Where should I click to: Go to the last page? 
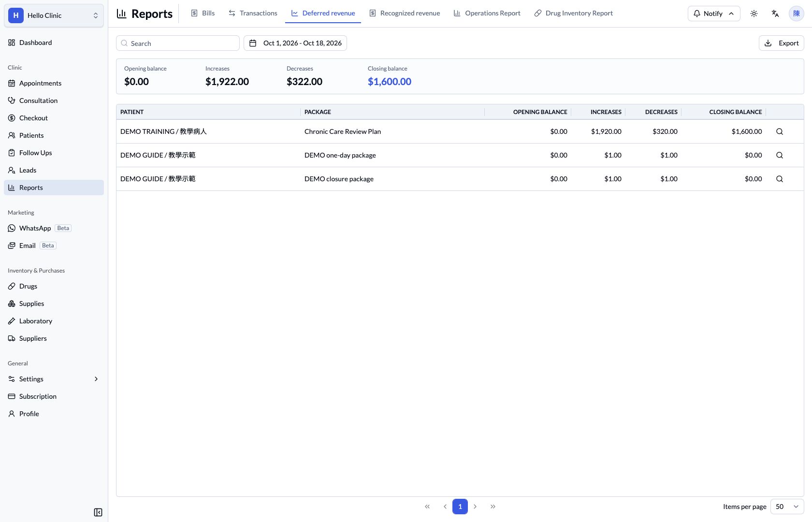click(x=493, y=507)
